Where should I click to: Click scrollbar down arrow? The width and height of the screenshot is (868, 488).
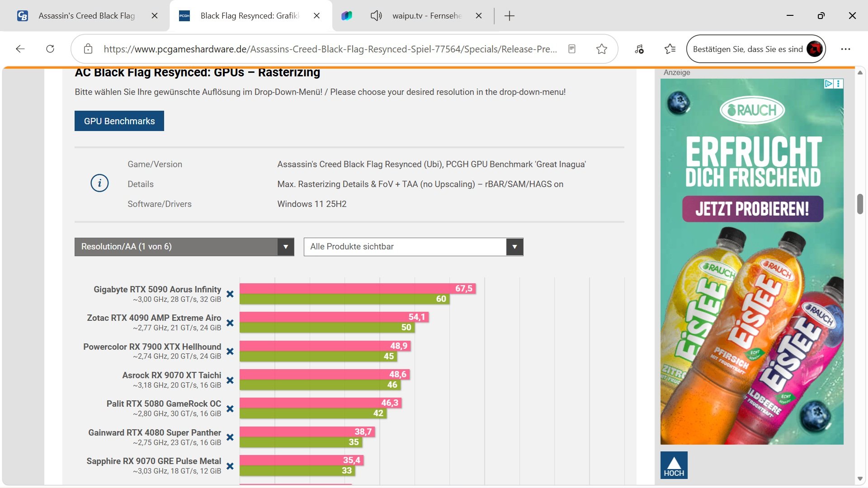[x=860, y=479]
